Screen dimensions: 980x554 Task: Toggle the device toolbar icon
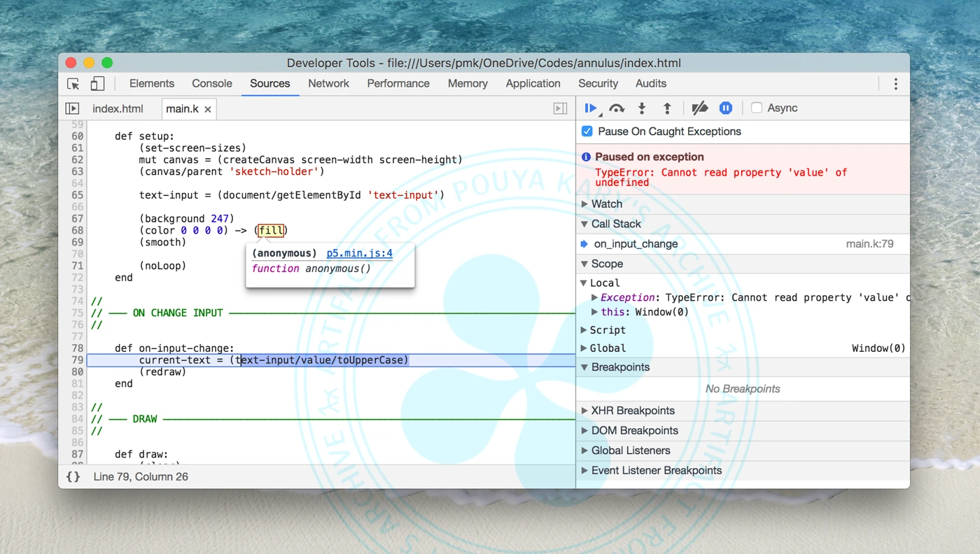point(97,84)
